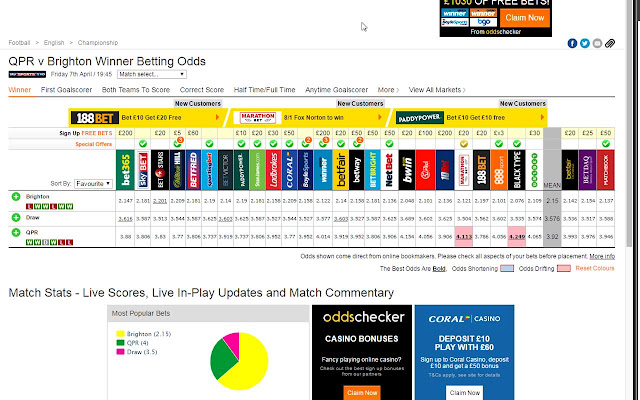Switch to First Goalscorer tab
This screenshot has height=400, width=640.
click(66, 90)
